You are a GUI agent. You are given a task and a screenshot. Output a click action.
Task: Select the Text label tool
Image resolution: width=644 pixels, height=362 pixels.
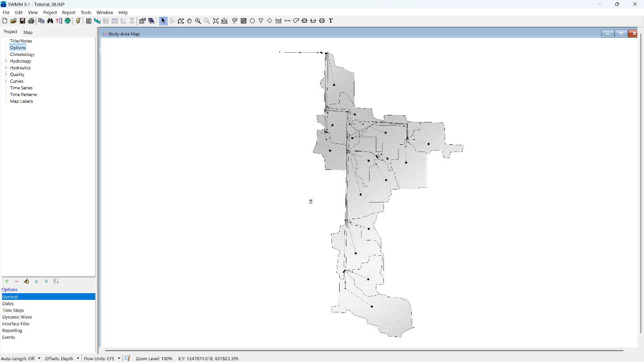(331, 21)
